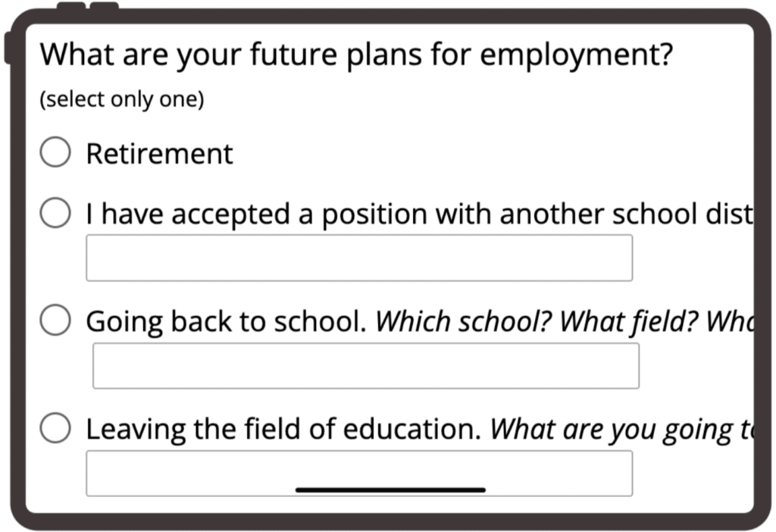Click the text box under accepted position option

[x=359, y=258]
